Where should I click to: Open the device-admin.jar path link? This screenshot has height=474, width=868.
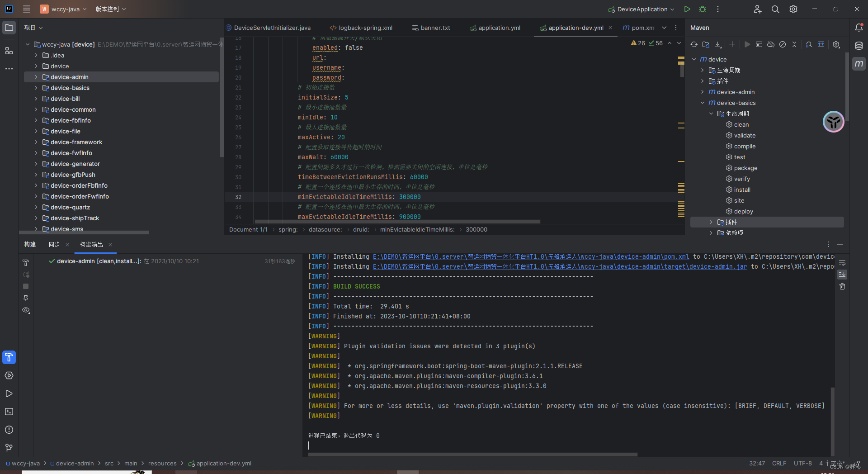560,266
